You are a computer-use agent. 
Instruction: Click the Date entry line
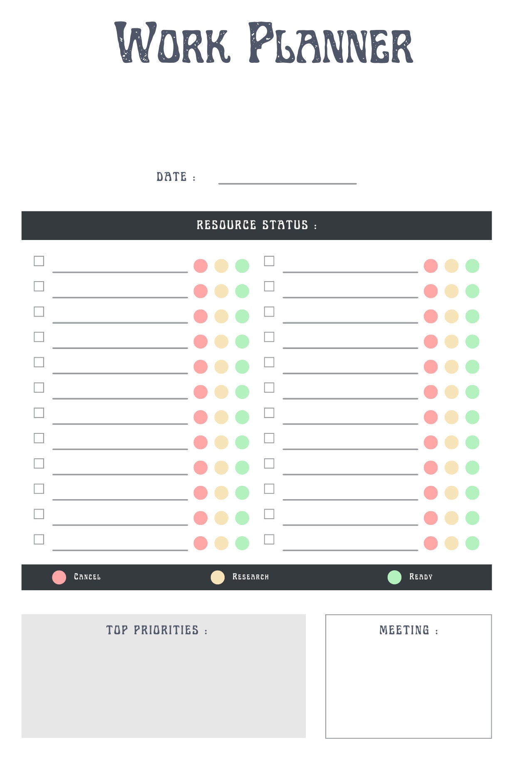[287, 183]
